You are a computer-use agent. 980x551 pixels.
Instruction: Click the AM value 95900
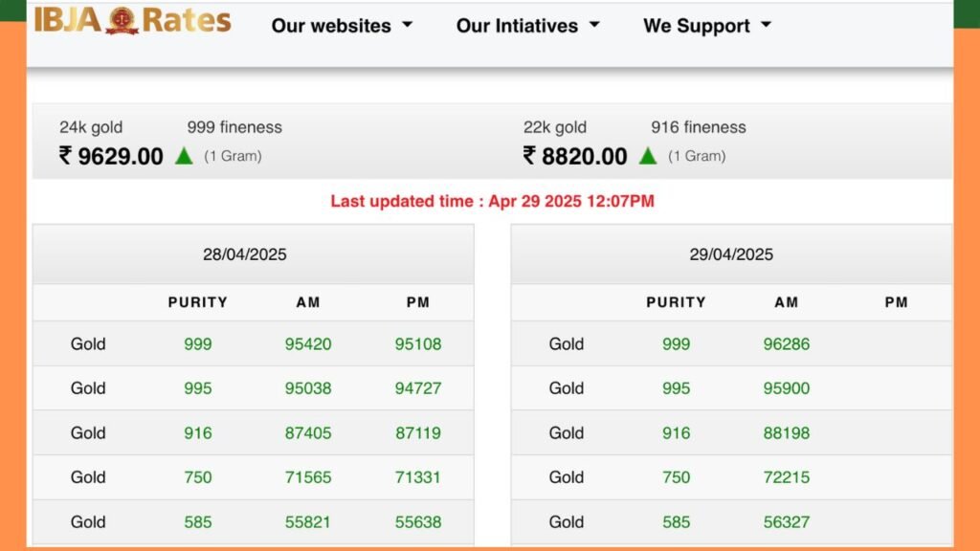(x=787, y=388)
